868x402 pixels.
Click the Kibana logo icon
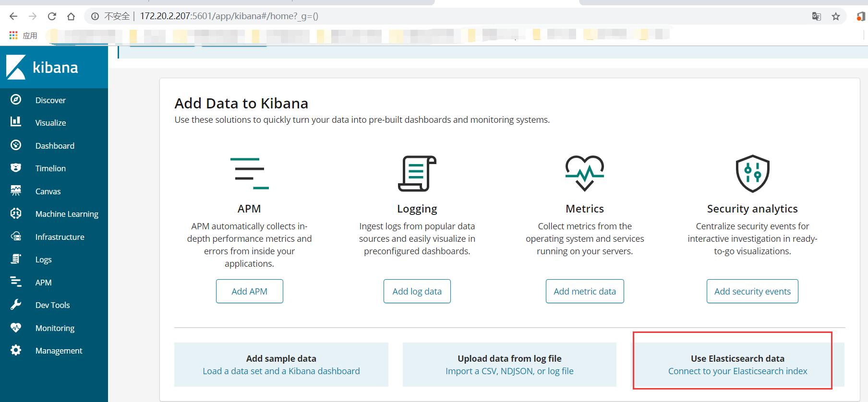click(16, 67)
